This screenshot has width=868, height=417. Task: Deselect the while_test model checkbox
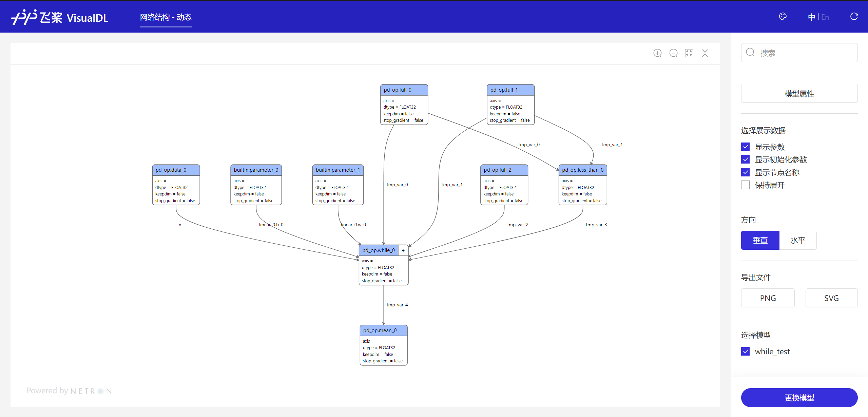(x=745, y=351)
